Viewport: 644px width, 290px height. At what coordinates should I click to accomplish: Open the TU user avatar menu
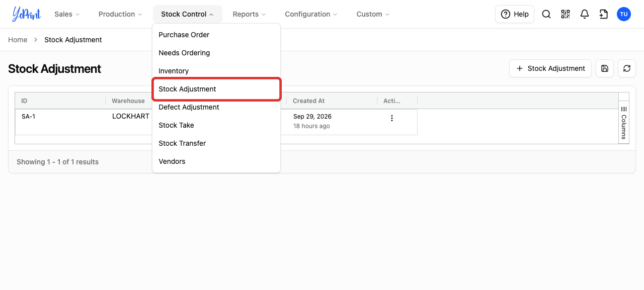(x=624, y=14)
